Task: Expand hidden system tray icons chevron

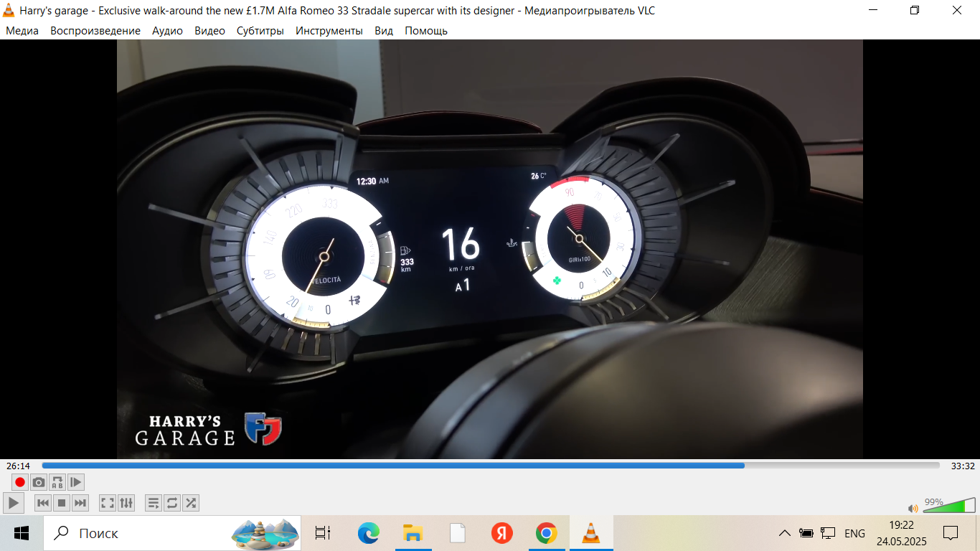Action: (x=785, y=533)
